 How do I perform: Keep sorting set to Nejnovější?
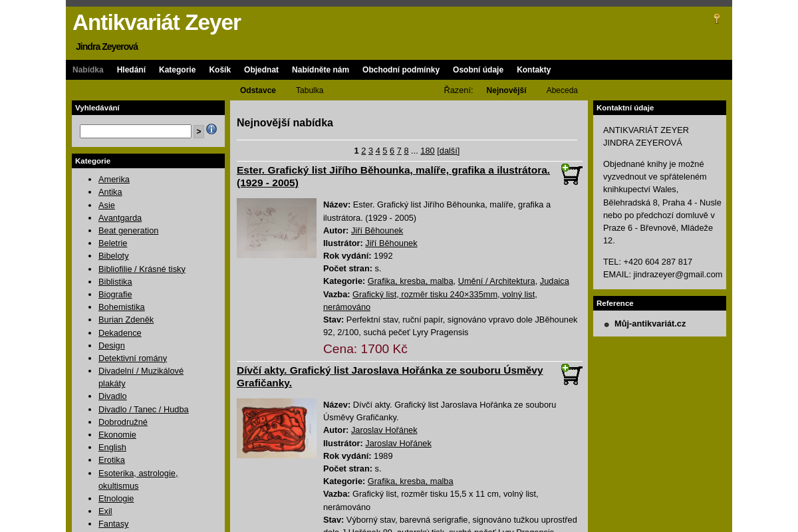[506, 90]
